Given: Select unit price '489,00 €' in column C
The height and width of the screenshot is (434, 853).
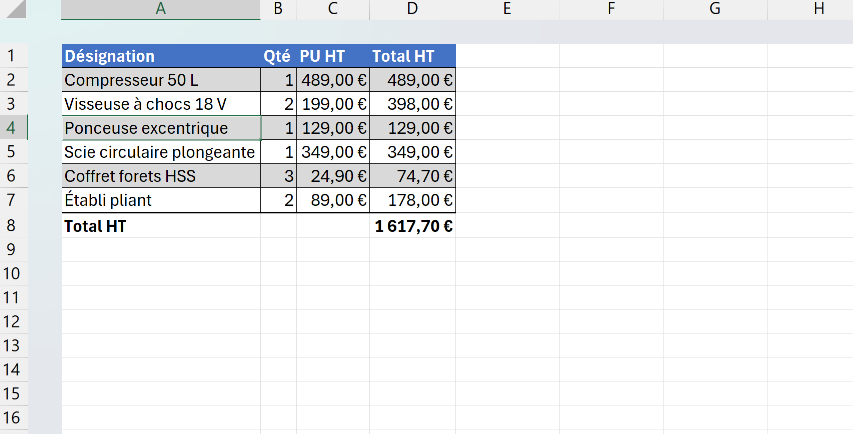Looking at the screenshot, I should point(332,80).
